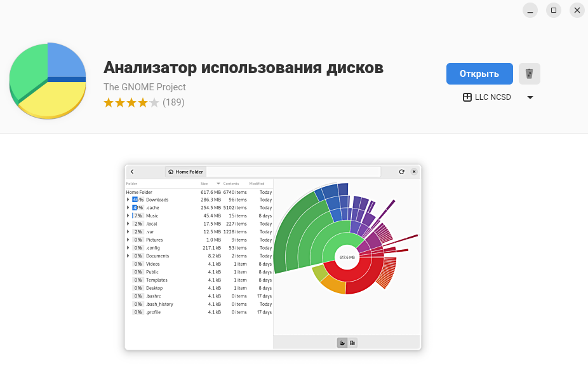This screenshot has height=370, width=588.
Task: Click the 617.6 MB center of ring chart
Action: click(347, 257)
